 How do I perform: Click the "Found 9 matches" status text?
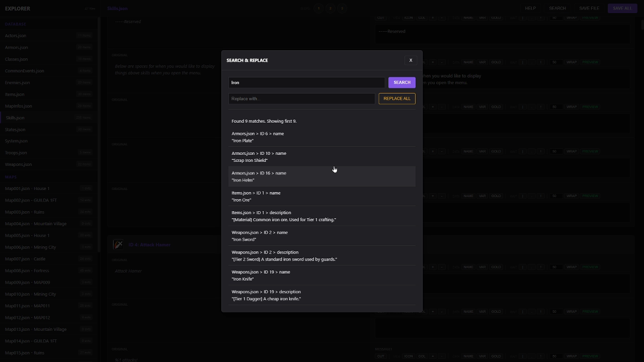coord(264,121)
